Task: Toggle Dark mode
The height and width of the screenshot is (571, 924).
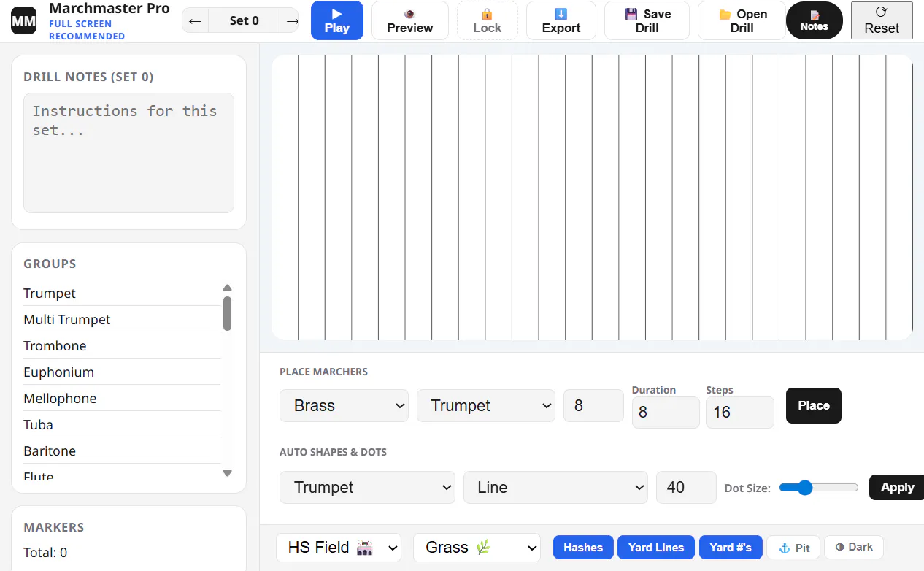Action: pos(854,547)
